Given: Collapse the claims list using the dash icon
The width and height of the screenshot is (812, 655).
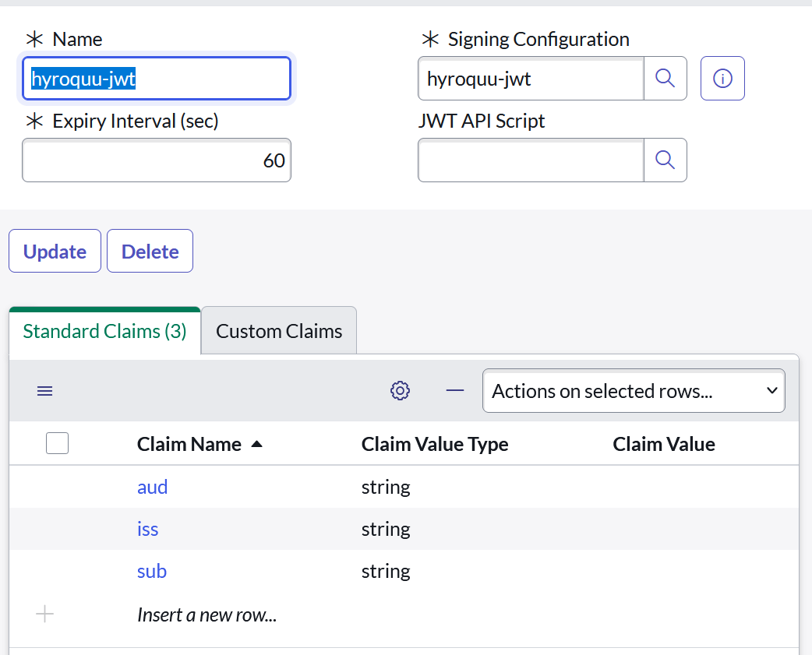Looking at the screenshot, I should (455, 390).
